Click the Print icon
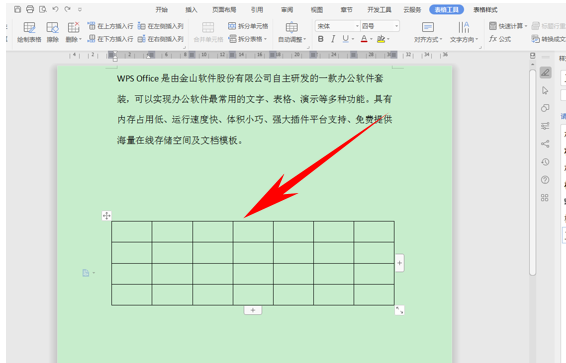The image size is (566, 363). (30, 9)
